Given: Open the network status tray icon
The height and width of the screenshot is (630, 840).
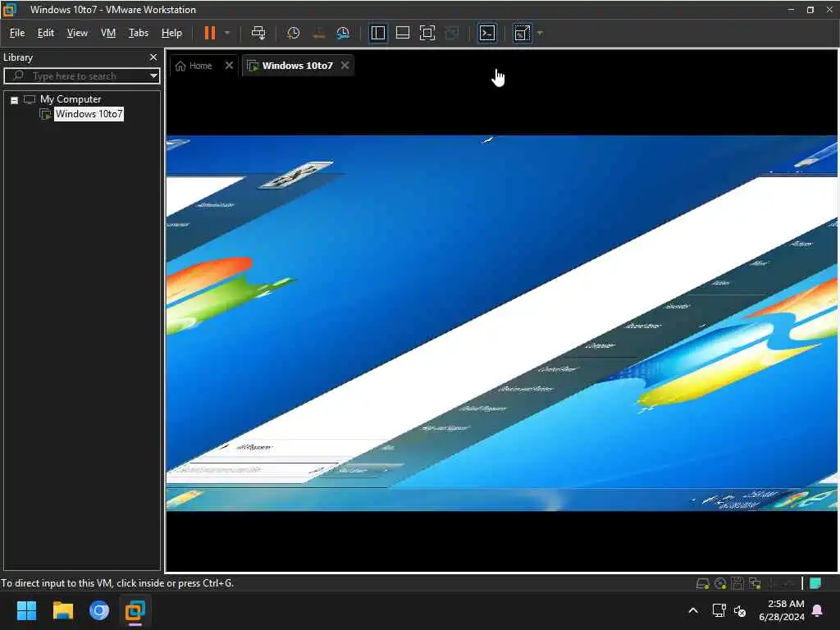Looking at the screenshot, I should (719, 610).
